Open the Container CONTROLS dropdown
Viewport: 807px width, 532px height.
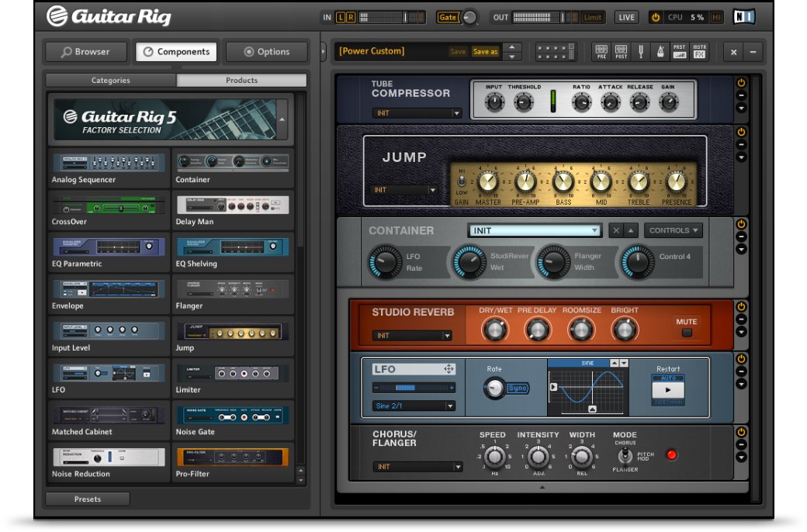[x=674, y=230]
